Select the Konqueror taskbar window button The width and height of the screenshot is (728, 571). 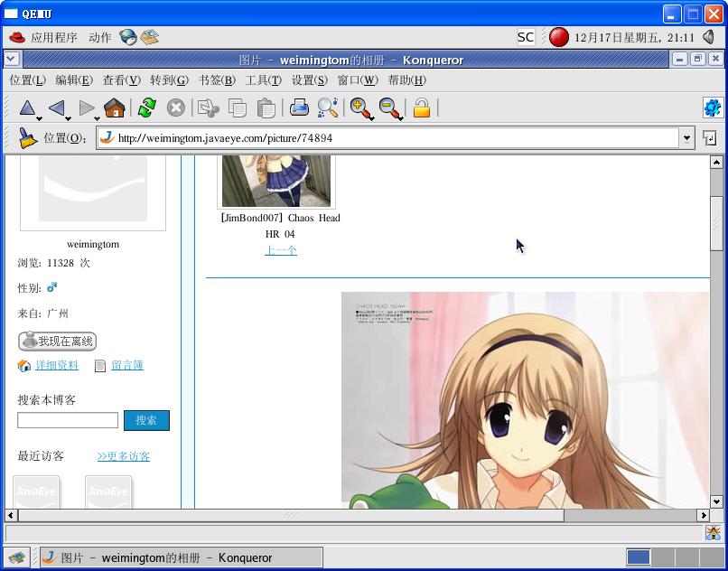point(181,557)
